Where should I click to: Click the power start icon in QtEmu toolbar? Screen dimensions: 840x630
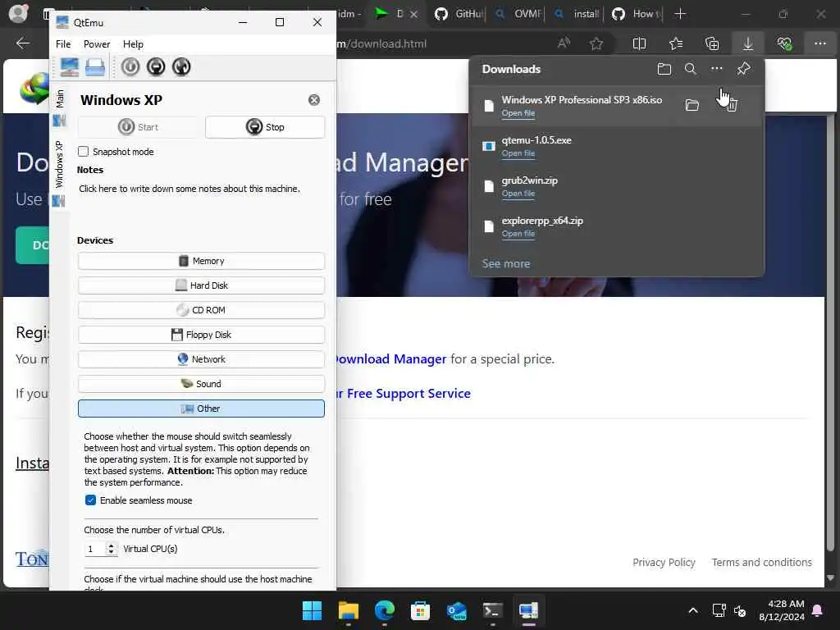pyautogui.click(x=130, y=67)
